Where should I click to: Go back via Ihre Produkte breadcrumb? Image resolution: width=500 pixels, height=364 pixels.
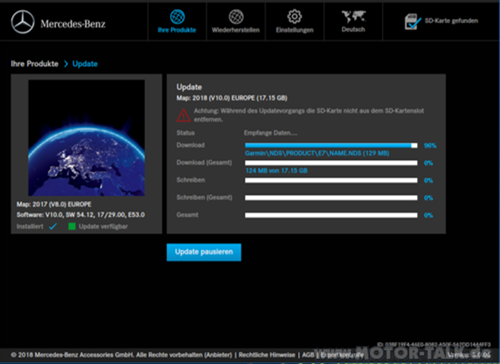[x=34, y=64]
